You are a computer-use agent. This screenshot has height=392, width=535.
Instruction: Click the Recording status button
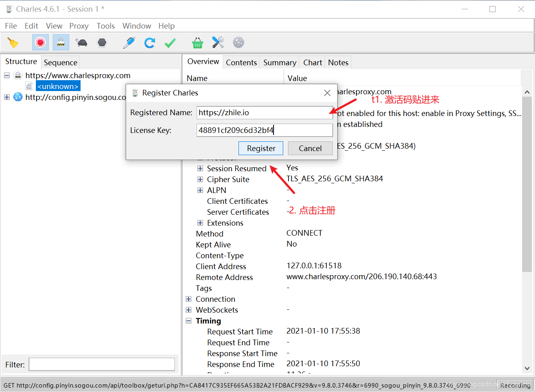[515, 385]
